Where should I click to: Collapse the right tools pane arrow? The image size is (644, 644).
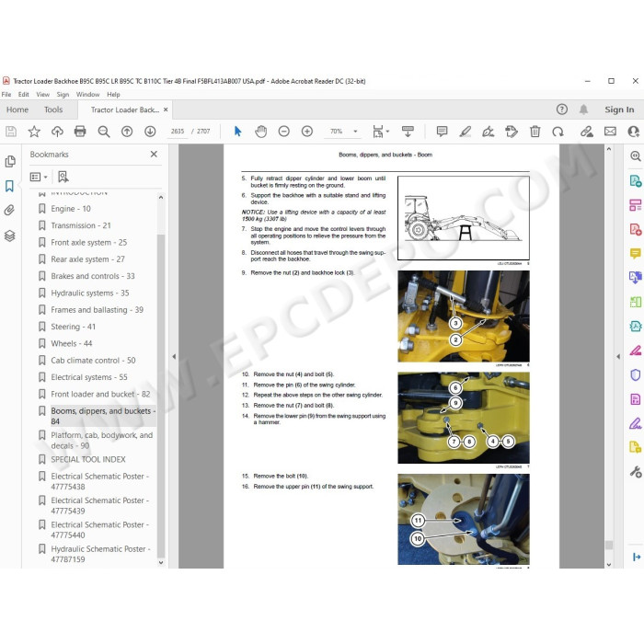pyautogui.click(x=618, y=357)
